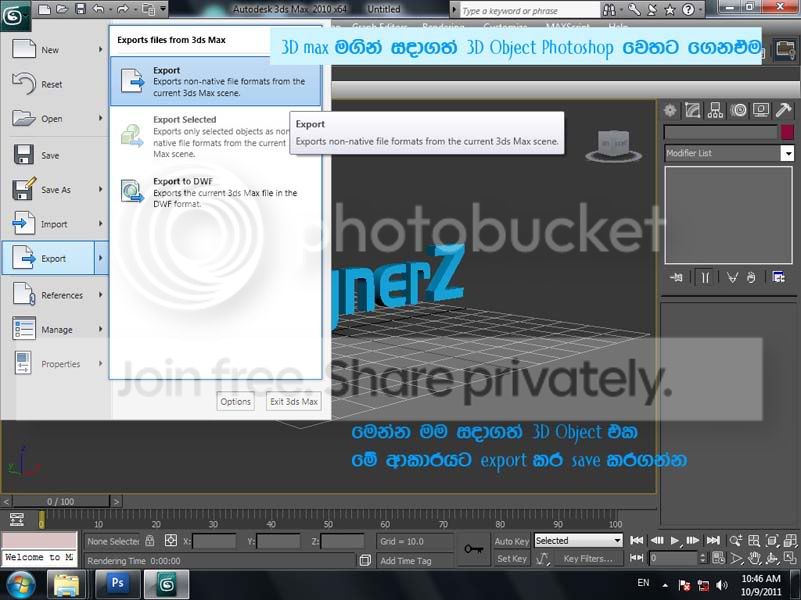This screenshot has width=801, height=600.
Task: Open the Motion panel tab icon
Action: pos(738,110)
